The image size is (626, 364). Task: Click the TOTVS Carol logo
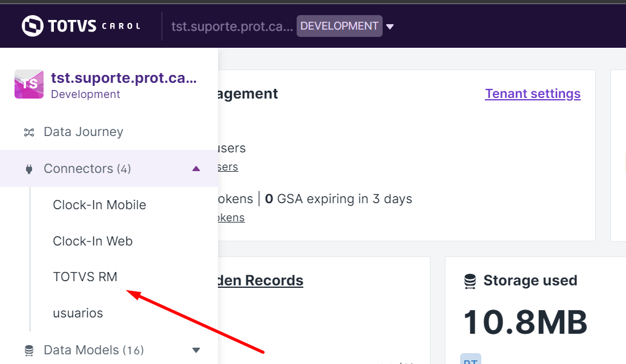coord(81,25)
